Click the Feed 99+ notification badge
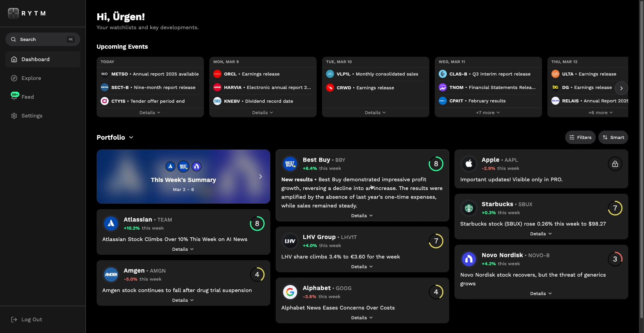The width and height of the screenshot is (644, 333). coord(15,95)
